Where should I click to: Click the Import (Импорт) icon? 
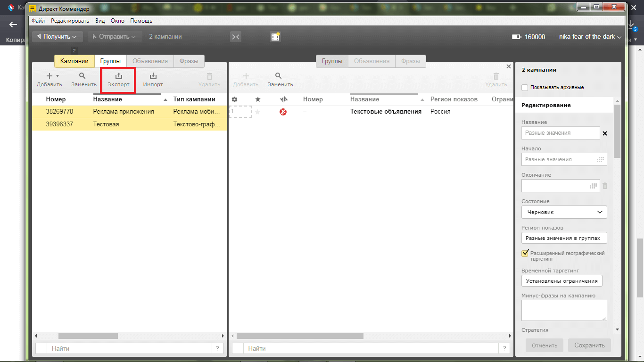[x=153, y=76]
